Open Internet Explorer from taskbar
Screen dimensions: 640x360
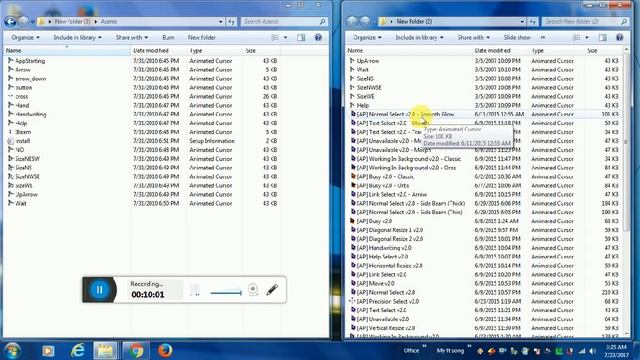(x=77, y=351)
